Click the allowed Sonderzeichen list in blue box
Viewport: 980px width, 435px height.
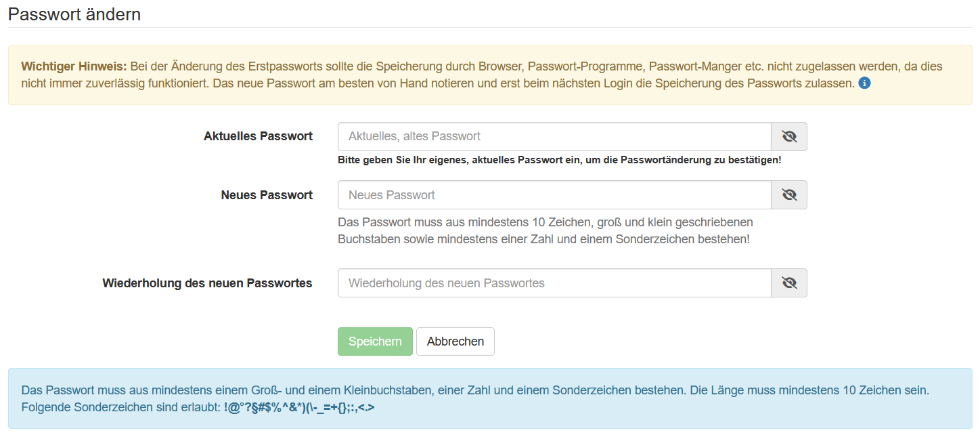299,408
